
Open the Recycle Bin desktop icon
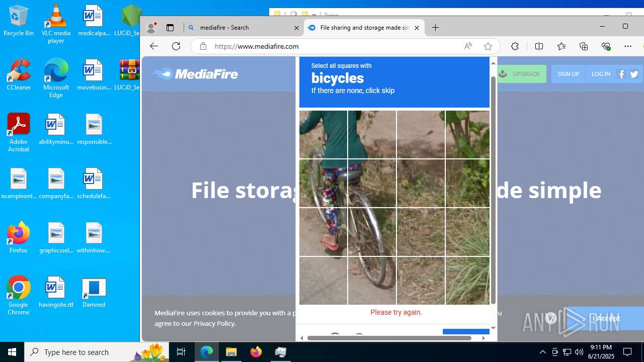pyautogui.click(x=19, y=21)
